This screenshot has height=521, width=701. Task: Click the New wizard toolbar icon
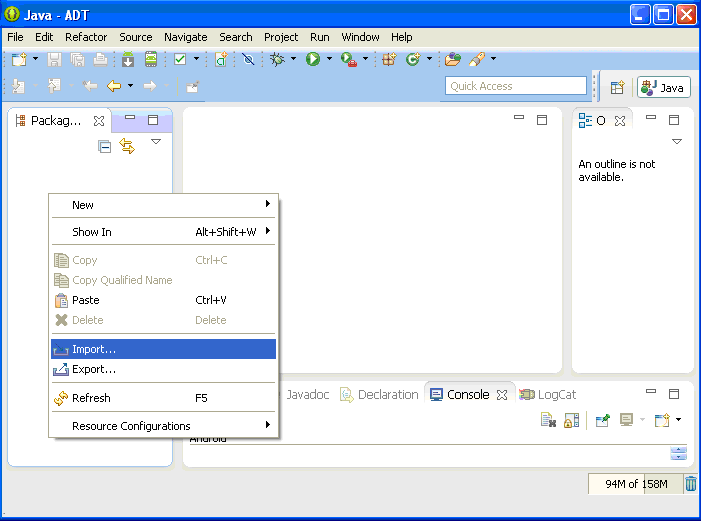point(19,59)
